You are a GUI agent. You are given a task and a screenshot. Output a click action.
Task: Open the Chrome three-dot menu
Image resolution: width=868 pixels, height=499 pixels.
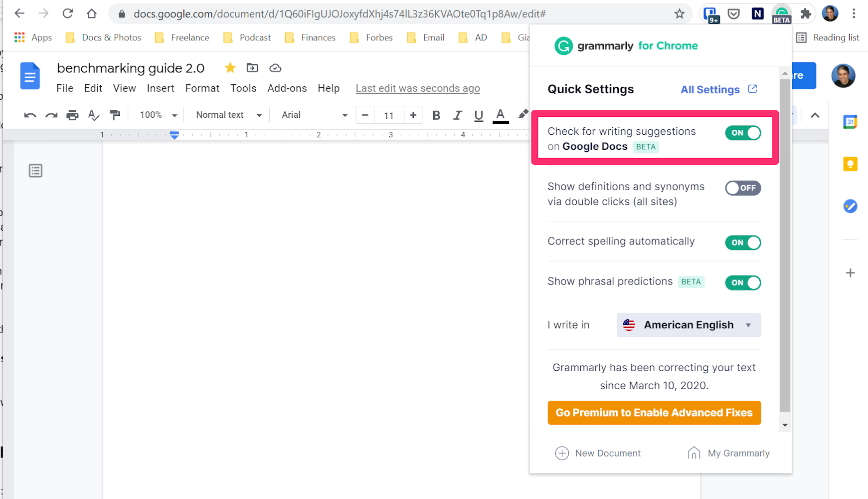(x=854, y=13)
